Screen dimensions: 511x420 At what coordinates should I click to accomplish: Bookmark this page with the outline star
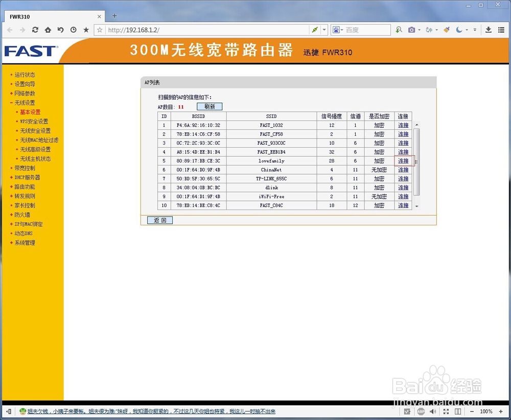100,30
